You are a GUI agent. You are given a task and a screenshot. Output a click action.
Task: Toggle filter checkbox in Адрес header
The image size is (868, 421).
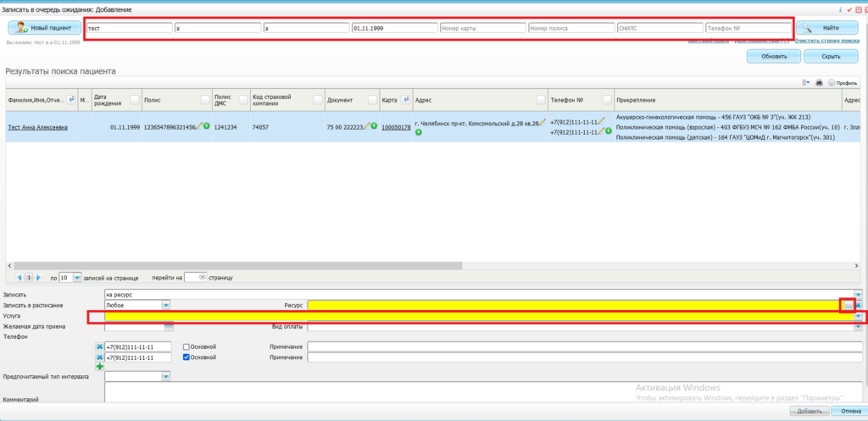click(x=541, y=100)
